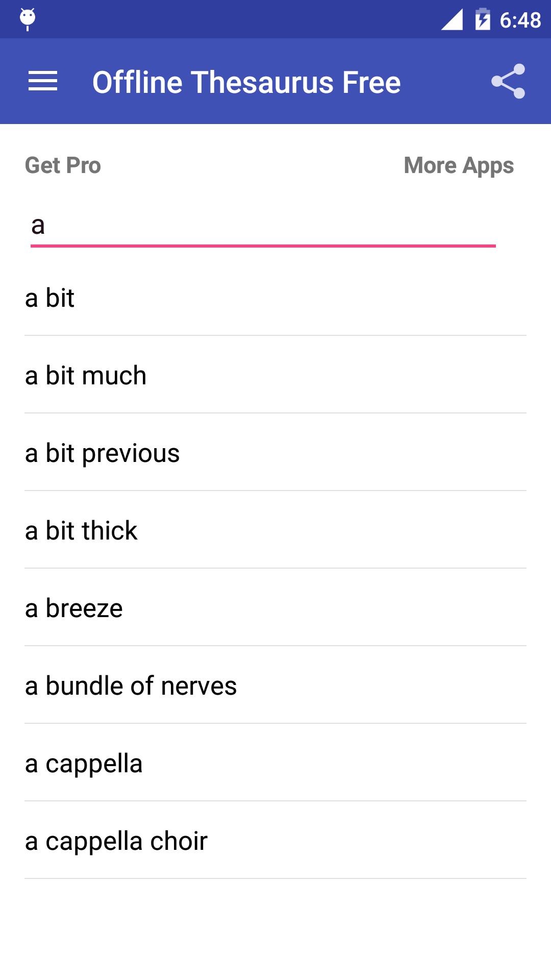Open the 'a bit much' entry
This screenshot has height=980, width=551.
point(275,375)
